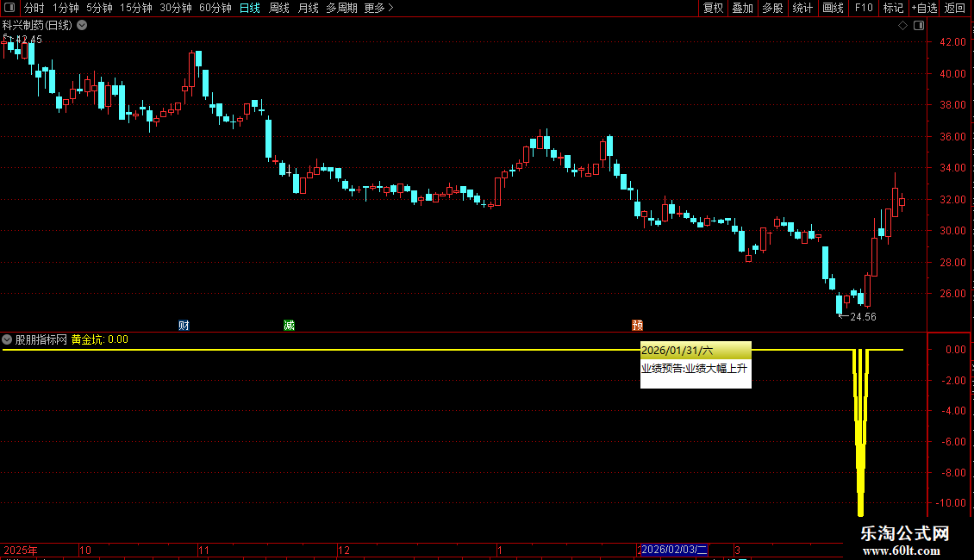Click the 黄金坑: 0.00 indicator value
This screenshot has height=560, width=974.
click(x=99, y=339)
